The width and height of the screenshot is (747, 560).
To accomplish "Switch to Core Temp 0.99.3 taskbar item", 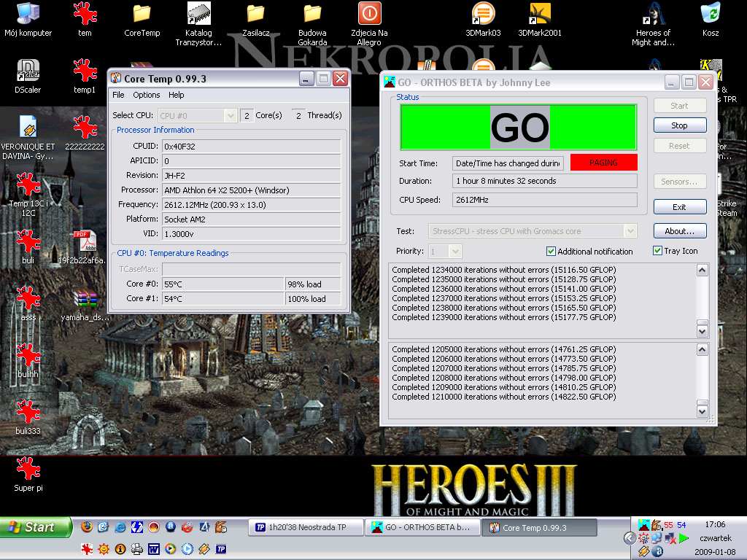I will point(540,527).
